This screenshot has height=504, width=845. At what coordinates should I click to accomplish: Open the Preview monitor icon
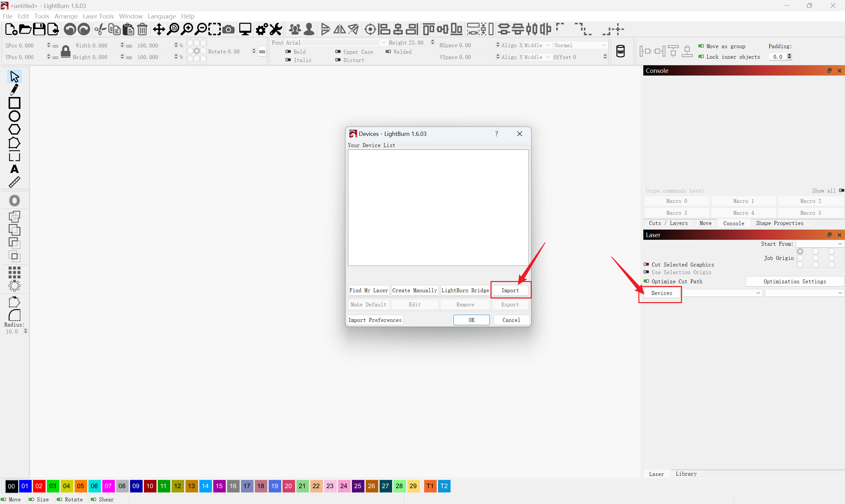[245, 29]
